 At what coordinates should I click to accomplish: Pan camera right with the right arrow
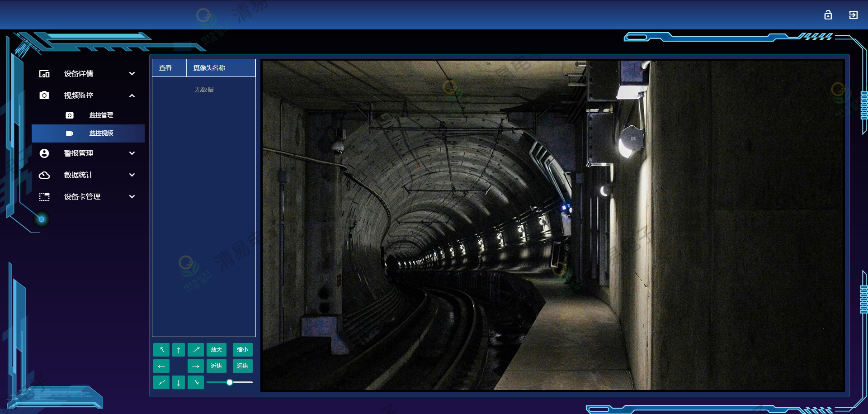pyautogui.click(x=196, y=366)
